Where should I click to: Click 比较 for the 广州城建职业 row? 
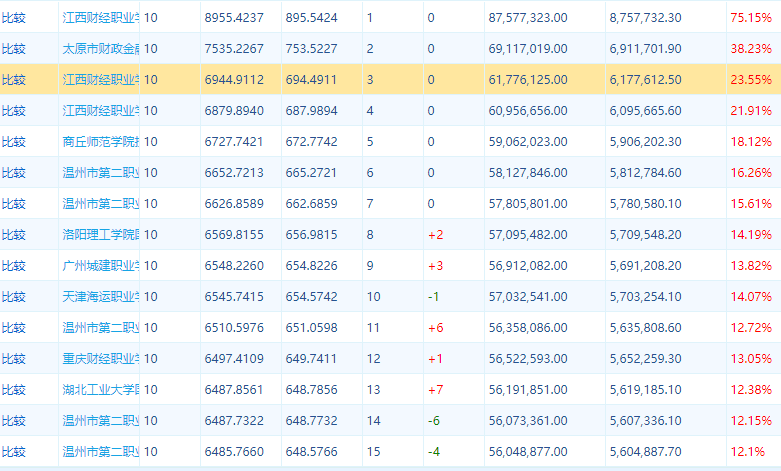point(13,265)
